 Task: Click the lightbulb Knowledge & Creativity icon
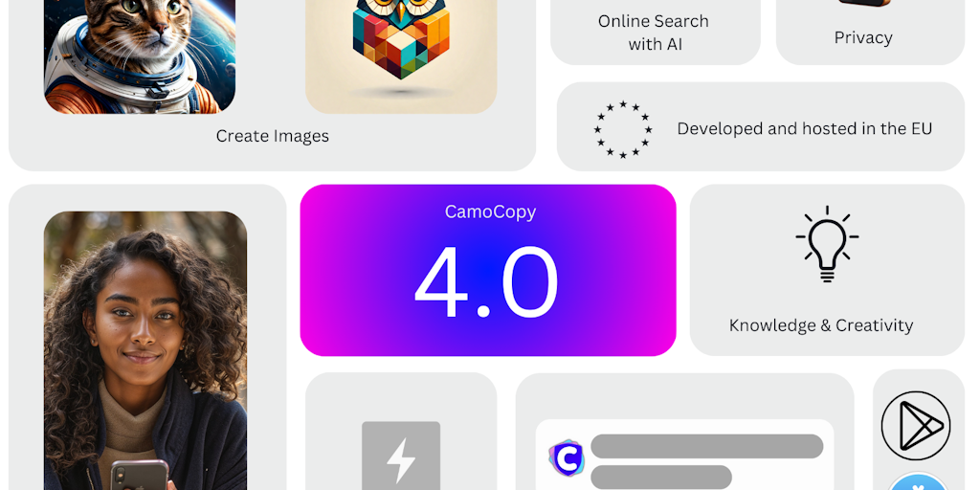(x=827, y=244)
